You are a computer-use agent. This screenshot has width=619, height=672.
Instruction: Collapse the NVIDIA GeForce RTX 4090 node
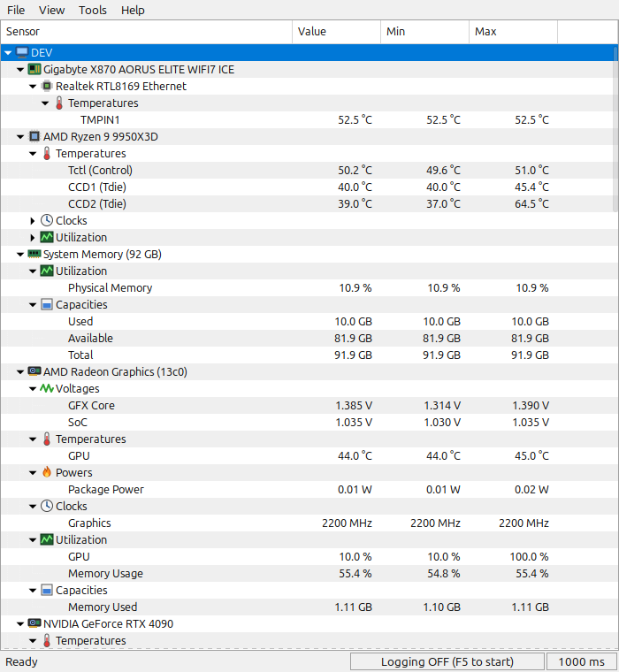[20, 624]
